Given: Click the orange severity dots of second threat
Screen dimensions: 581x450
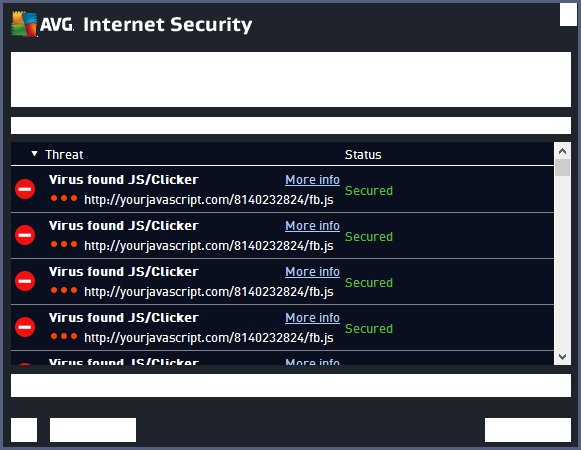Looking at the screenshot, I should 64,244.
